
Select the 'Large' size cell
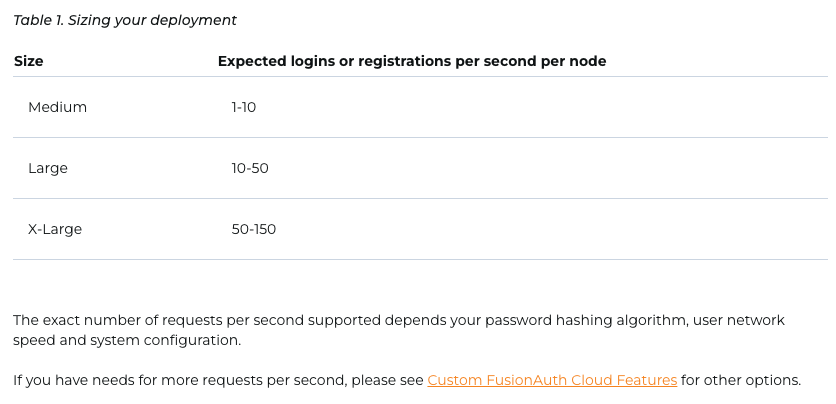pos(48,168)
